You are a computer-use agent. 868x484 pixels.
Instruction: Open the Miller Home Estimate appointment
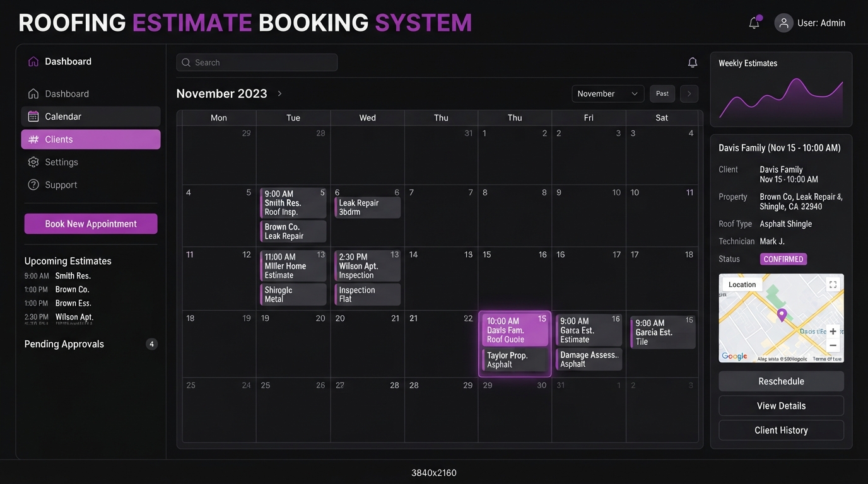pos(293,266)
